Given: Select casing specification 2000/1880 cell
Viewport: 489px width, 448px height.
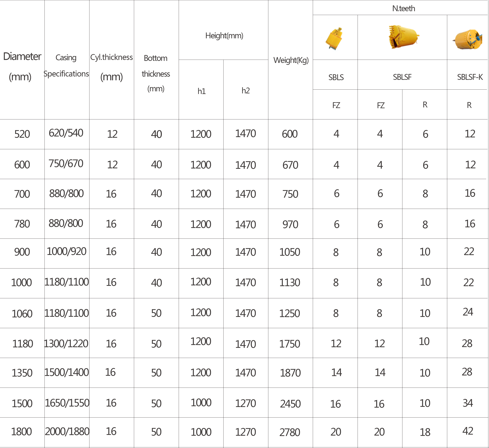Looking at the screenshot, I should 67,431.
